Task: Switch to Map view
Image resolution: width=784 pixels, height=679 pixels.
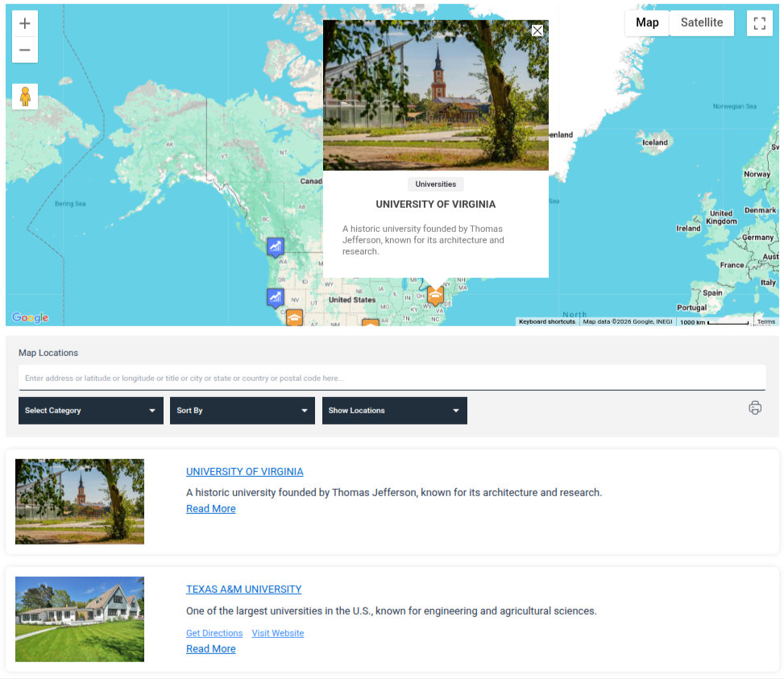Action: pos(647,23)
